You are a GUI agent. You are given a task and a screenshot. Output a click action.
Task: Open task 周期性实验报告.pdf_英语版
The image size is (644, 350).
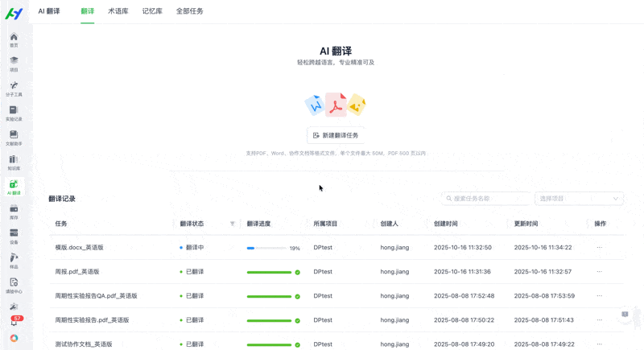92,320
